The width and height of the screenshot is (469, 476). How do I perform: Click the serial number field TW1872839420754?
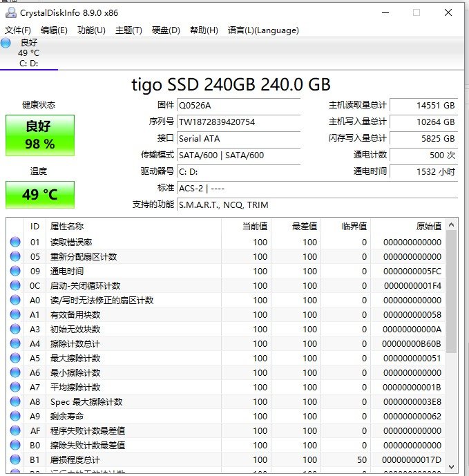pyautogui.click(x=238, y=122)
